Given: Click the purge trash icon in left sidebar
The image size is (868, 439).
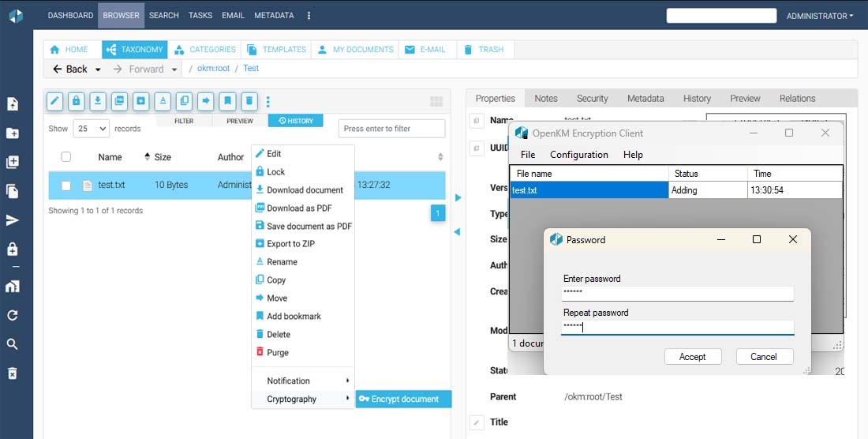Looking at the screenshot, I should (12, 373).
